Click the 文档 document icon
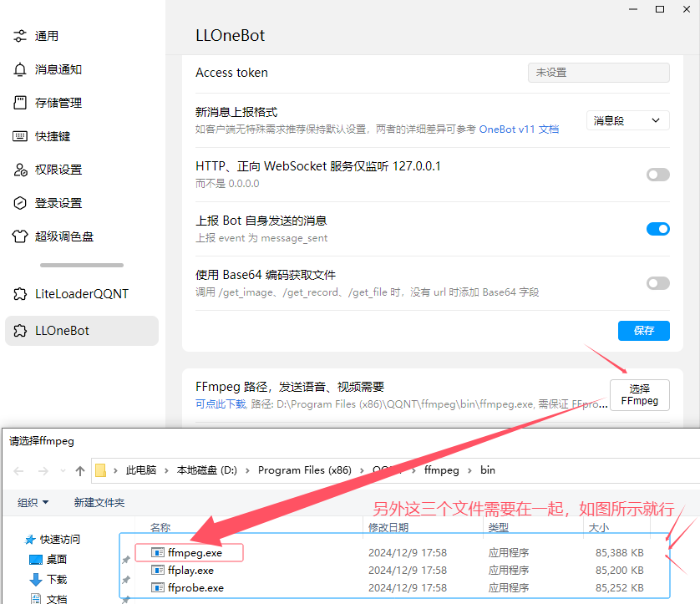 click(36, 599)
